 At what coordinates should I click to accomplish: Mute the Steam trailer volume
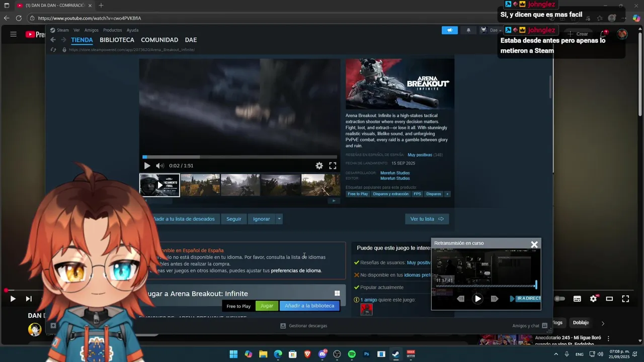point(160,165)
